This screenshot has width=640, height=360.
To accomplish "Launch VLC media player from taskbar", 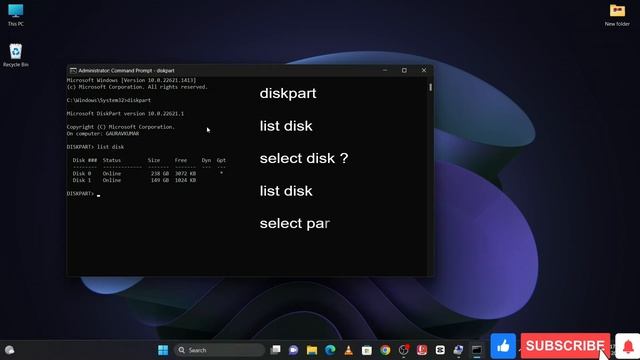I will [x=348, y=350].
